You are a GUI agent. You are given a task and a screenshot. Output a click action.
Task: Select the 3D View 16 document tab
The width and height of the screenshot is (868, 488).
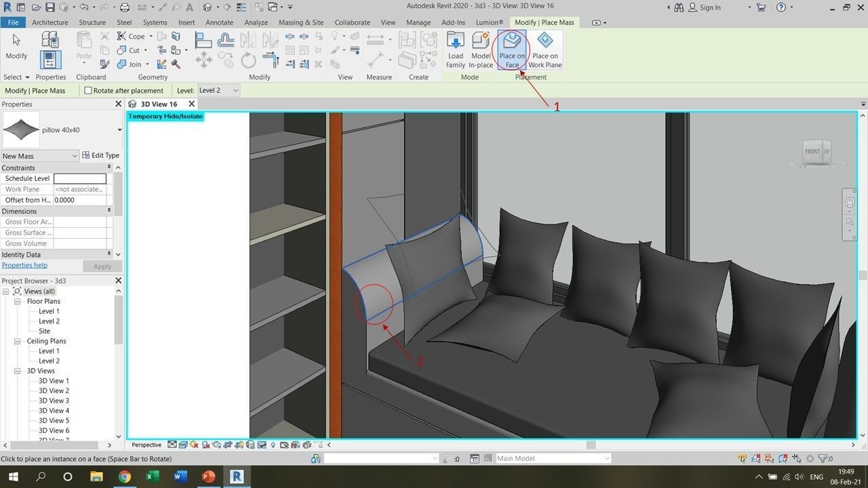click(x=159, y=104)
